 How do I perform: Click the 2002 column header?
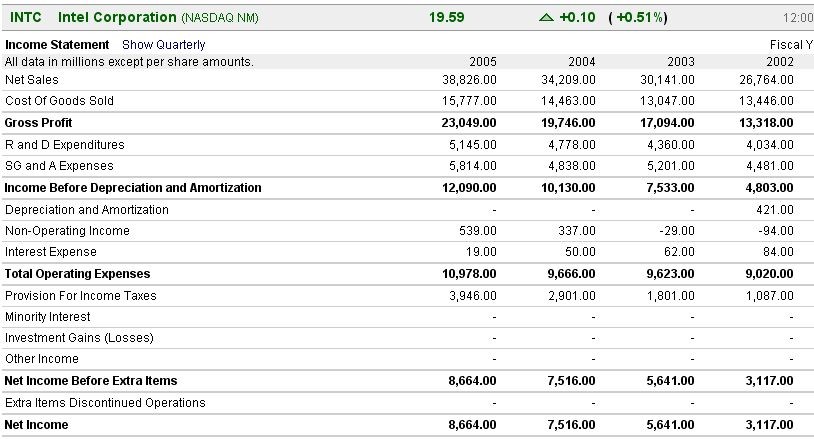780,62
